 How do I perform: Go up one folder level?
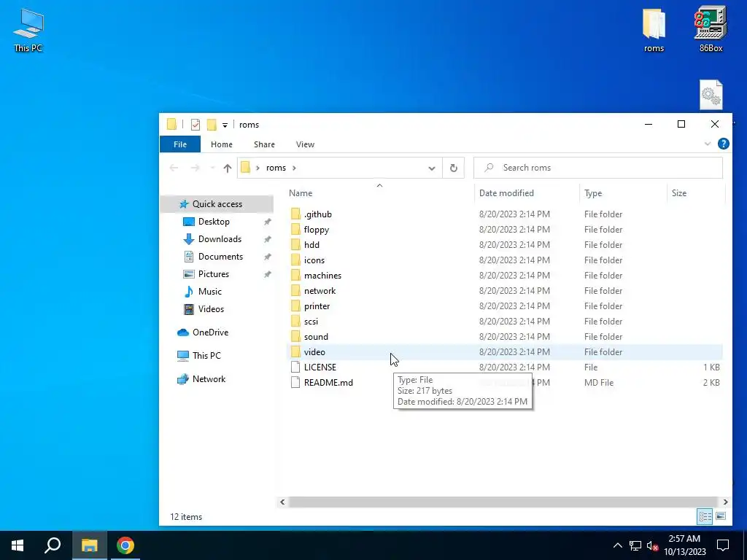pos(228,168)
